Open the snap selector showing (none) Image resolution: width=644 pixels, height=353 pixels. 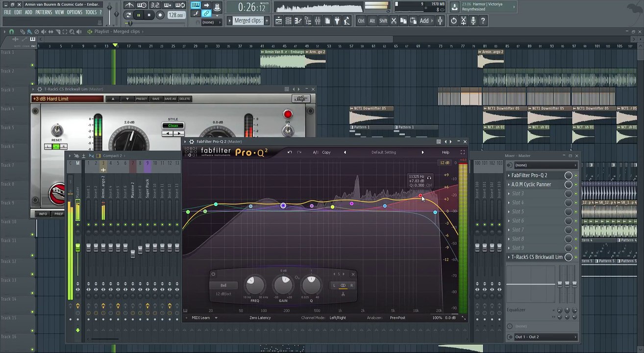coord(212,22)
